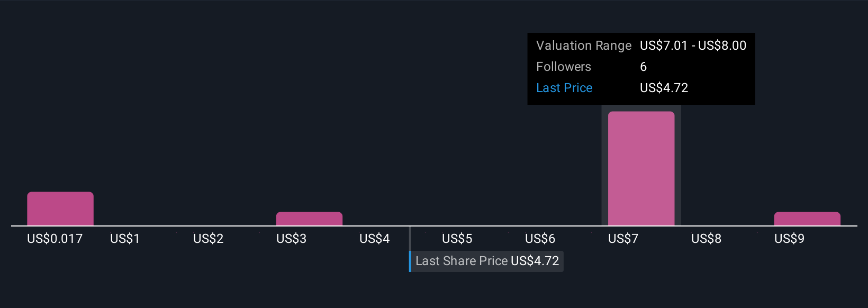868x308 pixels.
Task: Click the US$9 axis label
Action: pos(790,239)
